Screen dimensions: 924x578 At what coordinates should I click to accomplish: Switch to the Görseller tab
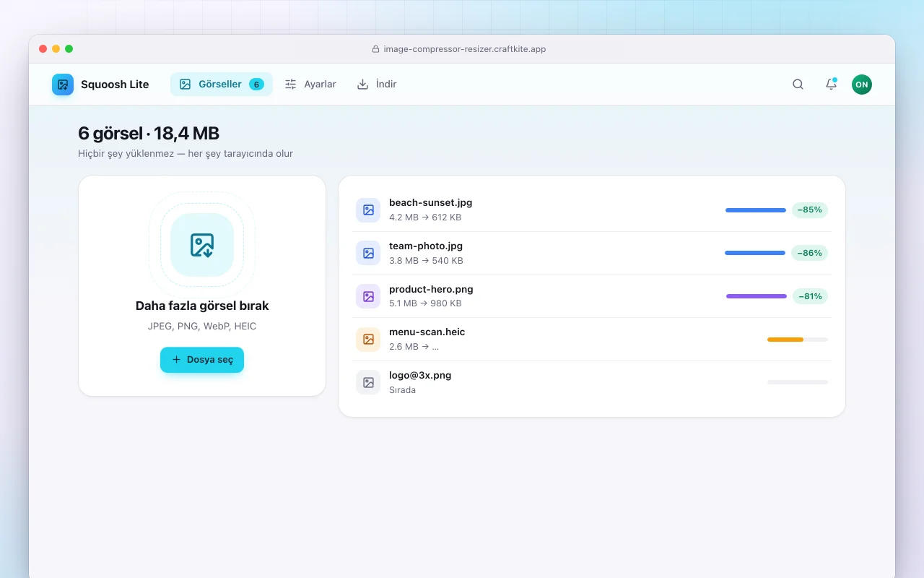click(222, 85)
